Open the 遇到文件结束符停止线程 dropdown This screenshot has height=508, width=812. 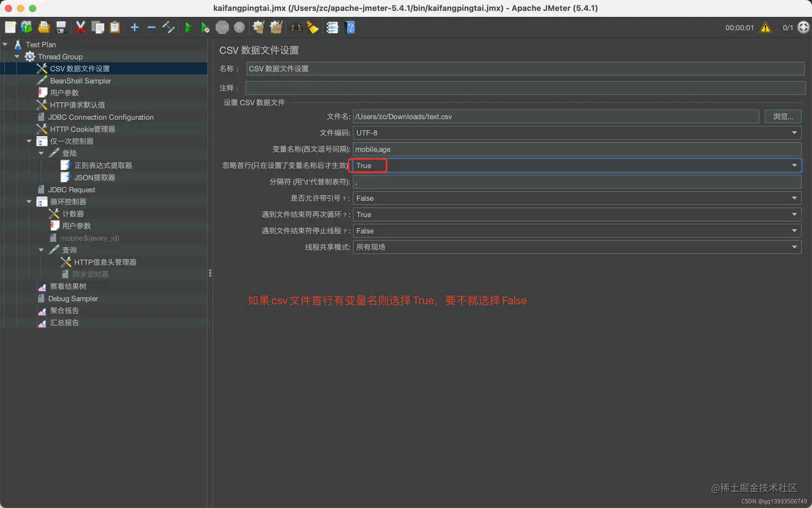[x=577, y=231]
